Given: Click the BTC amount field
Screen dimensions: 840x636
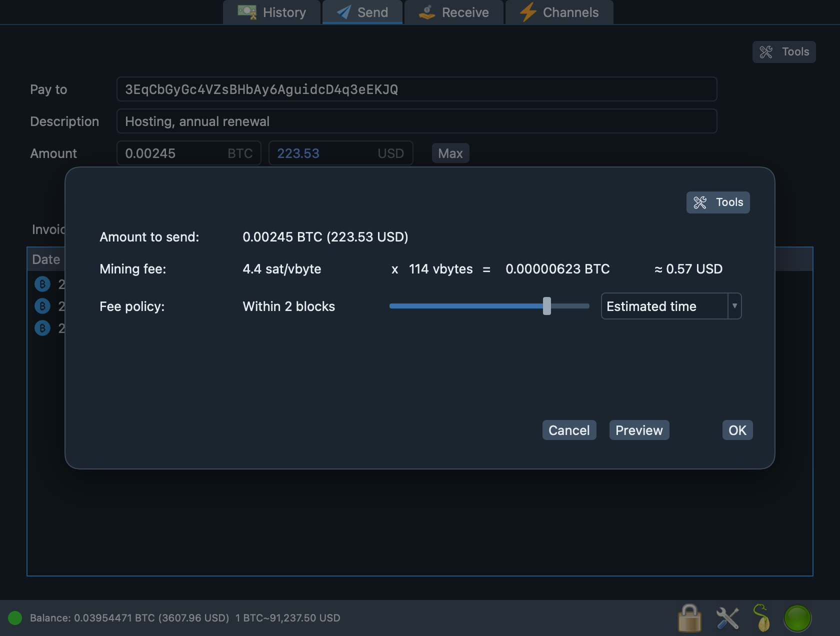Looking at the screenshot, I should 189,153.
